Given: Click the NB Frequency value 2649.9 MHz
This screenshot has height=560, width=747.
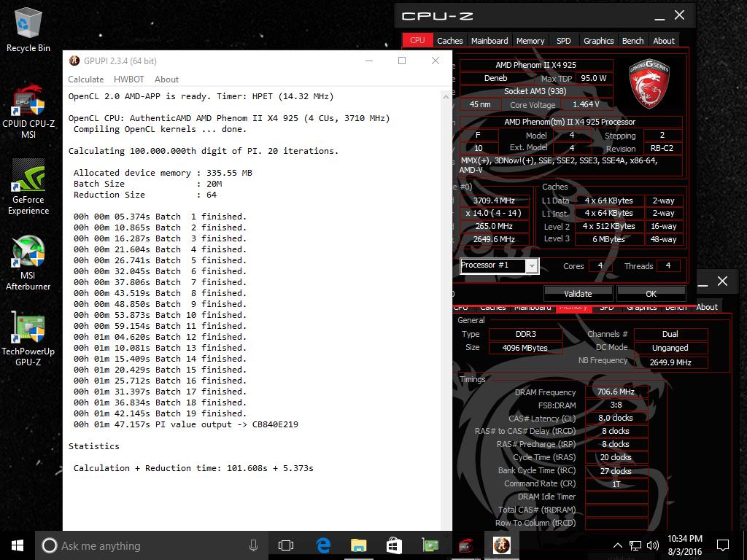Looking at the screenshot, I should pyautogui.click(x=670, y=362).
